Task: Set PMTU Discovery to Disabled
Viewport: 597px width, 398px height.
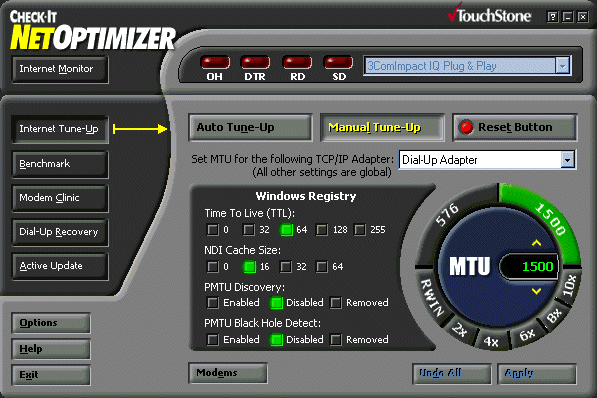Action: [276, 303]
